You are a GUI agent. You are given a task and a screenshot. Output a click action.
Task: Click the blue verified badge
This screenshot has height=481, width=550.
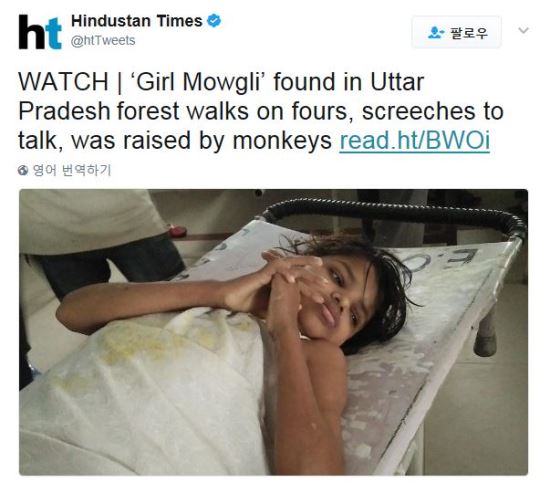click(x=214, y=21)
